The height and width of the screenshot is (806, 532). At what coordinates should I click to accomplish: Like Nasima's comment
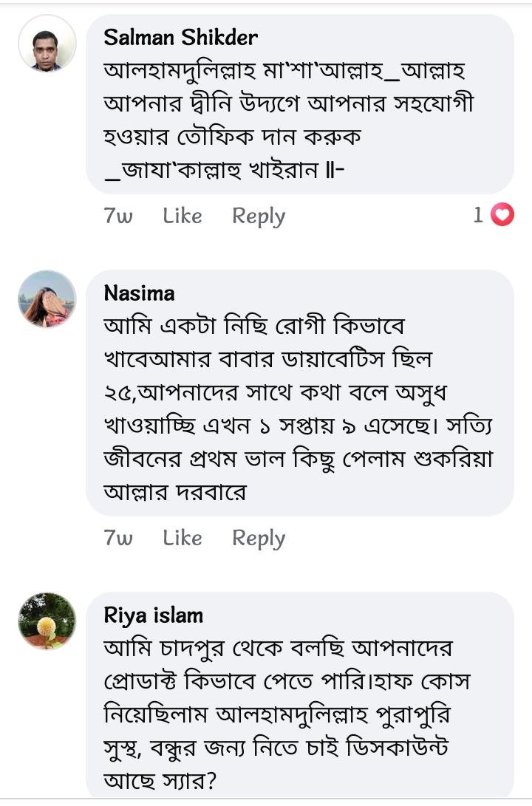coord(183,538)
